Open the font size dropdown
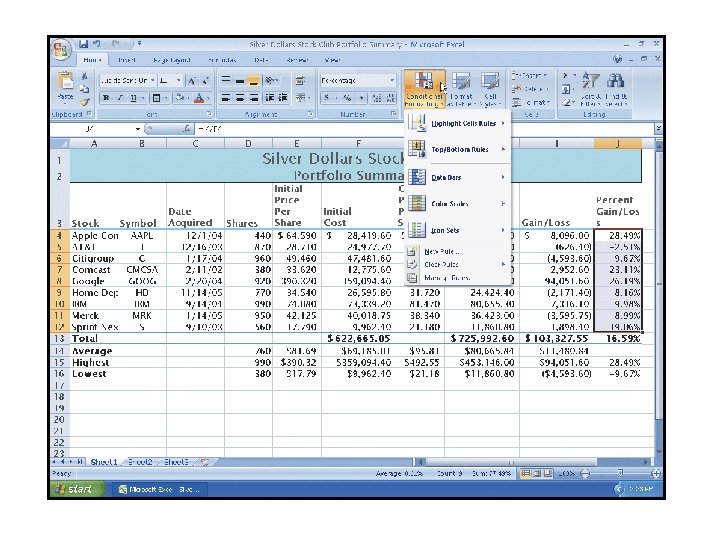Image resolution: width=720 pixels, height=540 pixels. pos(179,81)
